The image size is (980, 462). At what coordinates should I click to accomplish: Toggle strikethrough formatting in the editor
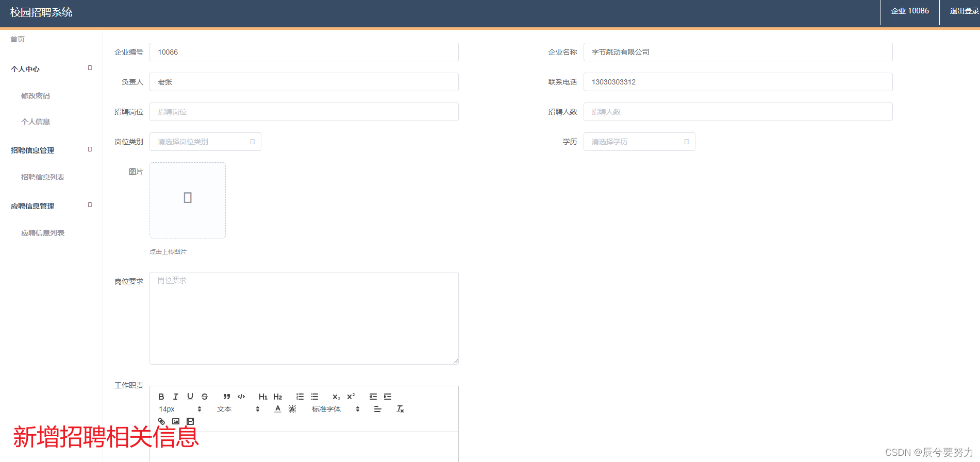pos(205,397)
